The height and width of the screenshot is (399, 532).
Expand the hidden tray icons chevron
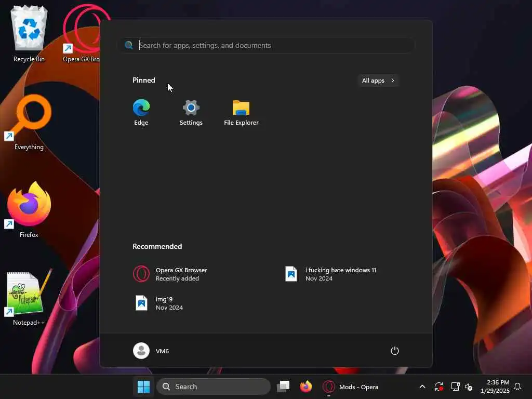pyautogui.click(x=422, y=387)
